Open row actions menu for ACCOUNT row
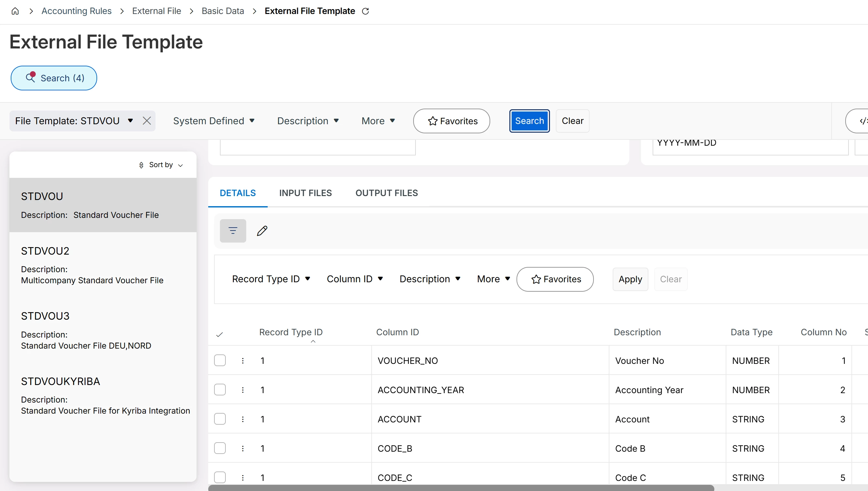 [243, 419]
